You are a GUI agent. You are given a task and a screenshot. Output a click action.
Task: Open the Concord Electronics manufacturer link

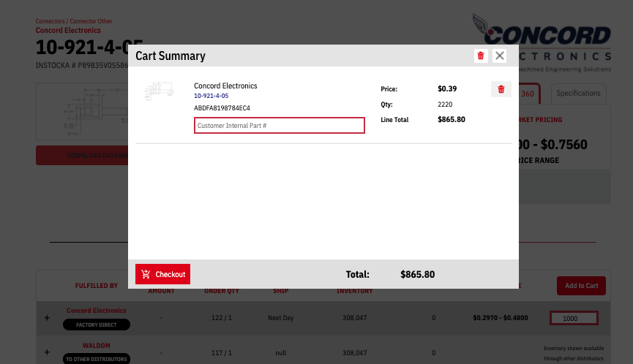[x=68, y=30]
